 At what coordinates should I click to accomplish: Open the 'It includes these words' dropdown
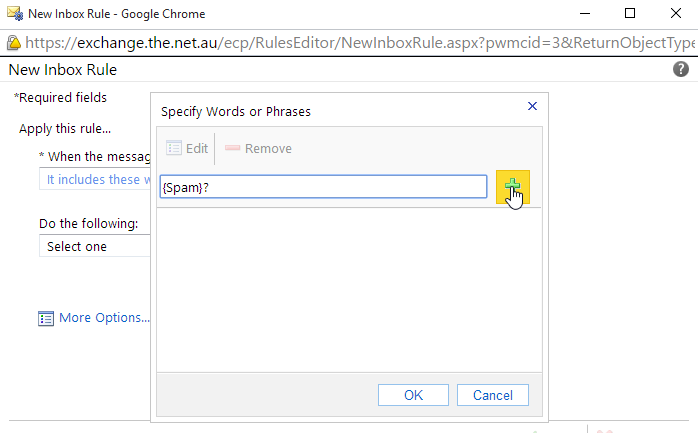(x=95, y=179)
